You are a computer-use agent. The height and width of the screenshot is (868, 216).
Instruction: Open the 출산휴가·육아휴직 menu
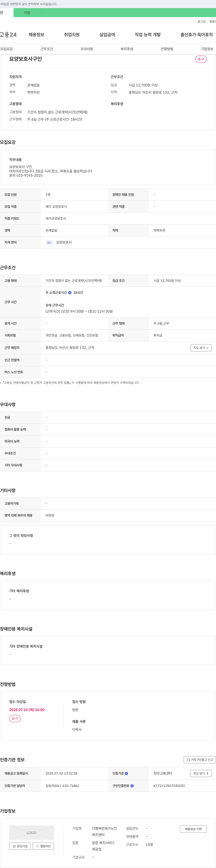pyautogui.click(x=196, y=35)
